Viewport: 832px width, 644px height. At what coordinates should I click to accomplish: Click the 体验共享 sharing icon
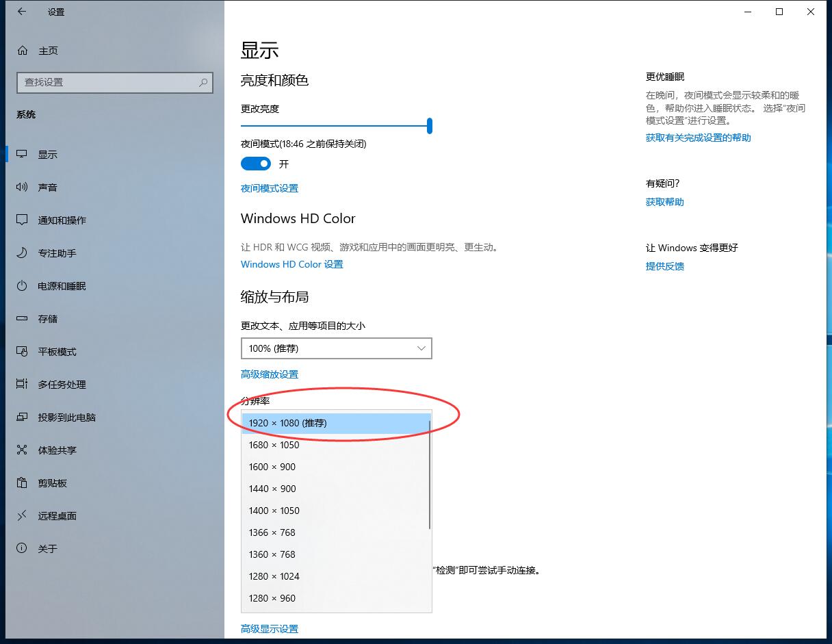tap(23, 450)
